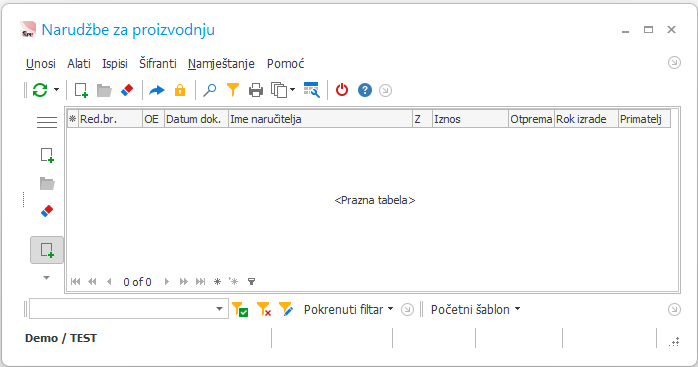
Task: Open the Pomoć menu
Action: [x=285, y=64]
